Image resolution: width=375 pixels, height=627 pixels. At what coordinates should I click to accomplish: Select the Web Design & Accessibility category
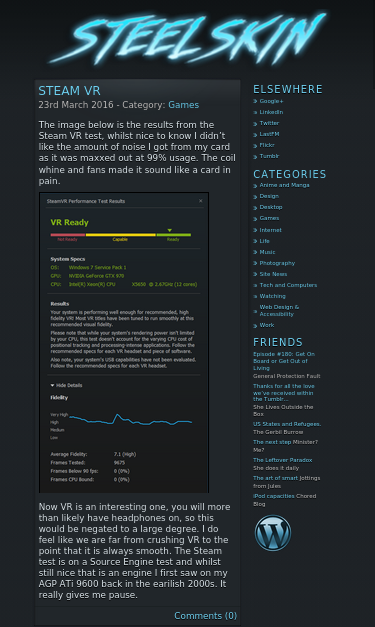click(x=279, y=311)
